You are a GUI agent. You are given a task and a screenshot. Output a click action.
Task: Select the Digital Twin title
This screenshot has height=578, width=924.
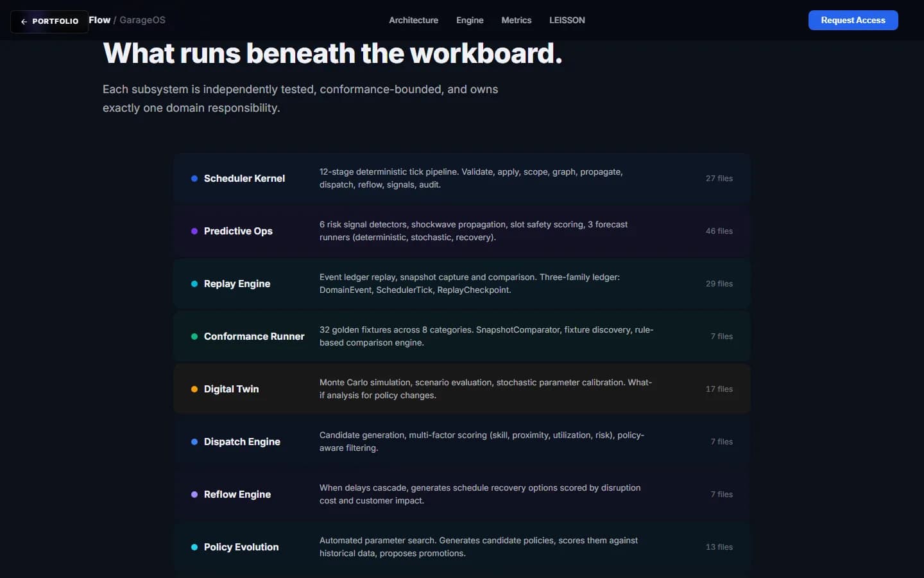click(231, 389)
